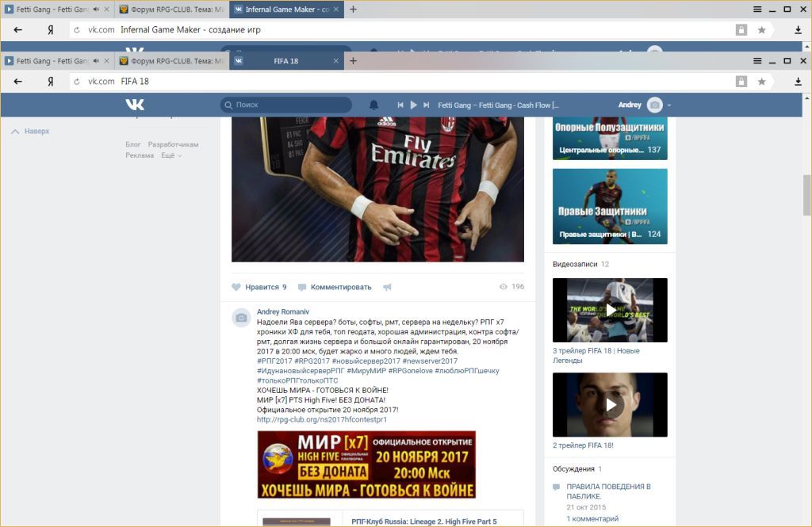The height and width of the screenshot is (527, 812).
Task: Open the Блог footer link
Action: click(x=132, y=144)
